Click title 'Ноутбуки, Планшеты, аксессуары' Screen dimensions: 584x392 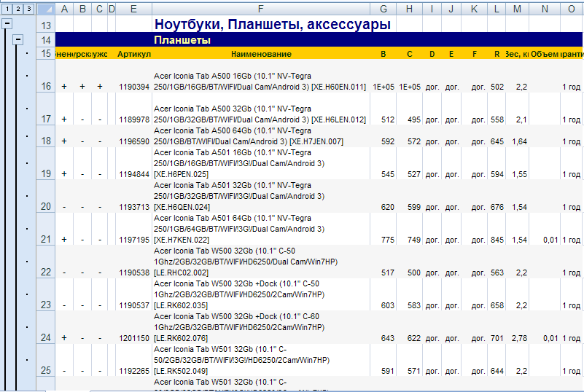click(272, 24)
